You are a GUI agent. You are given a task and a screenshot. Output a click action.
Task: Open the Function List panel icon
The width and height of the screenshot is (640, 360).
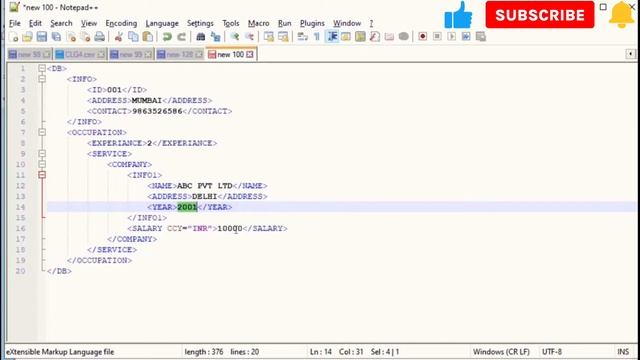coord(375,37)
